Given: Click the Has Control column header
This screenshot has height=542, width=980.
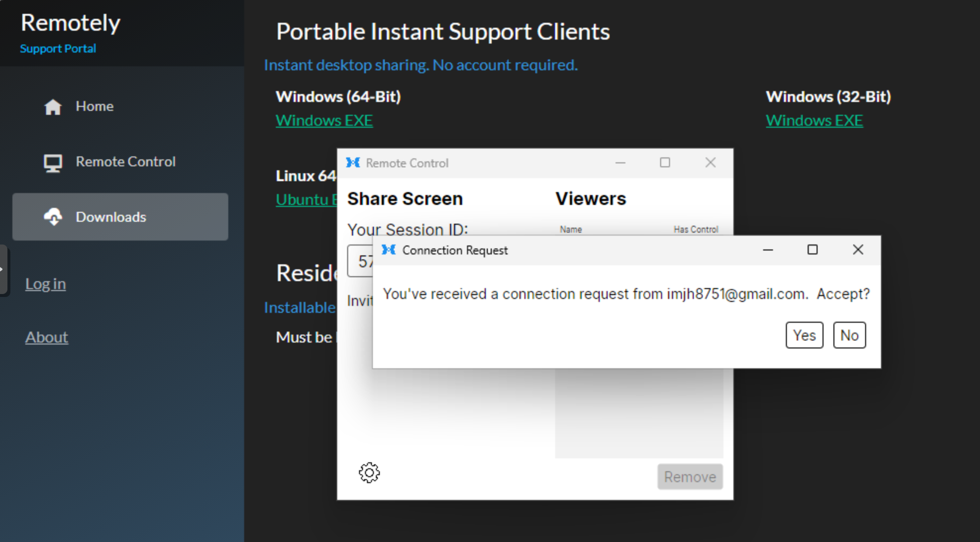Looking at the screenshot, I should point(696,229).
